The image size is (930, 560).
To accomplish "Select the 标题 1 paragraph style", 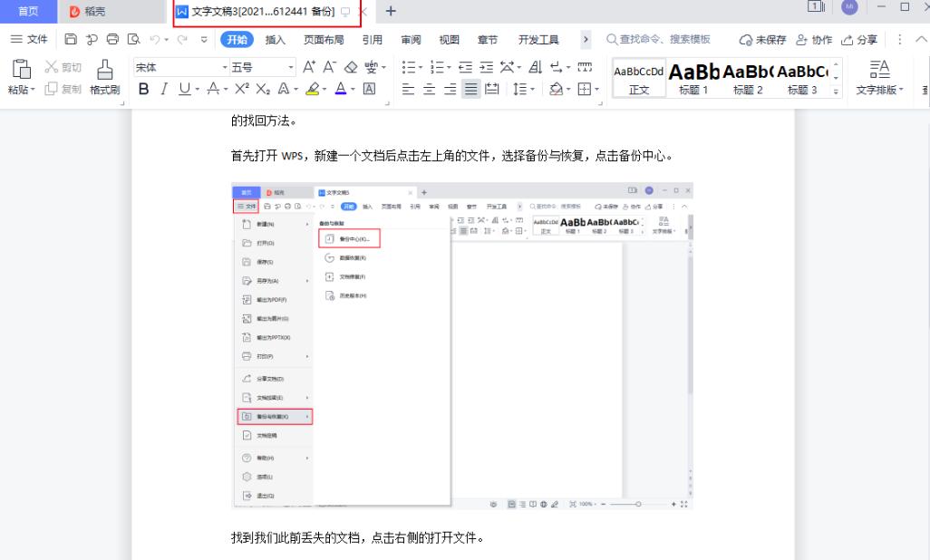I will 693,76.
